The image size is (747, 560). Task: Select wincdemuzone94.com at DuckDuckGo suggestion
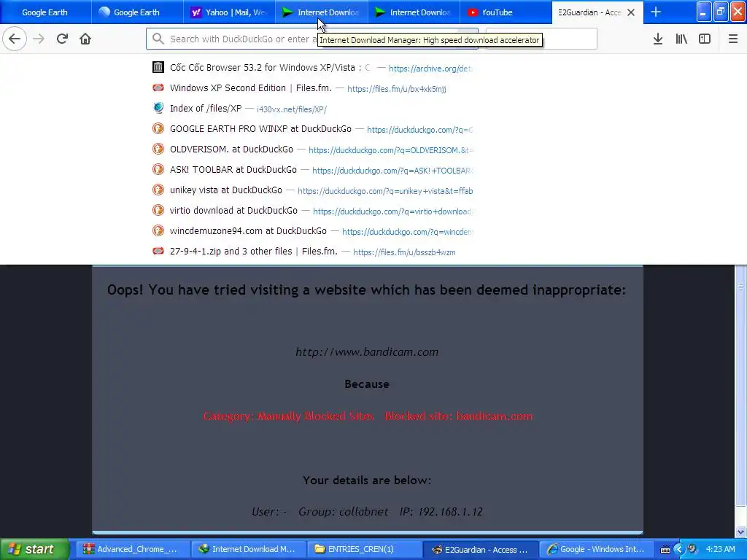coord(312,231)
